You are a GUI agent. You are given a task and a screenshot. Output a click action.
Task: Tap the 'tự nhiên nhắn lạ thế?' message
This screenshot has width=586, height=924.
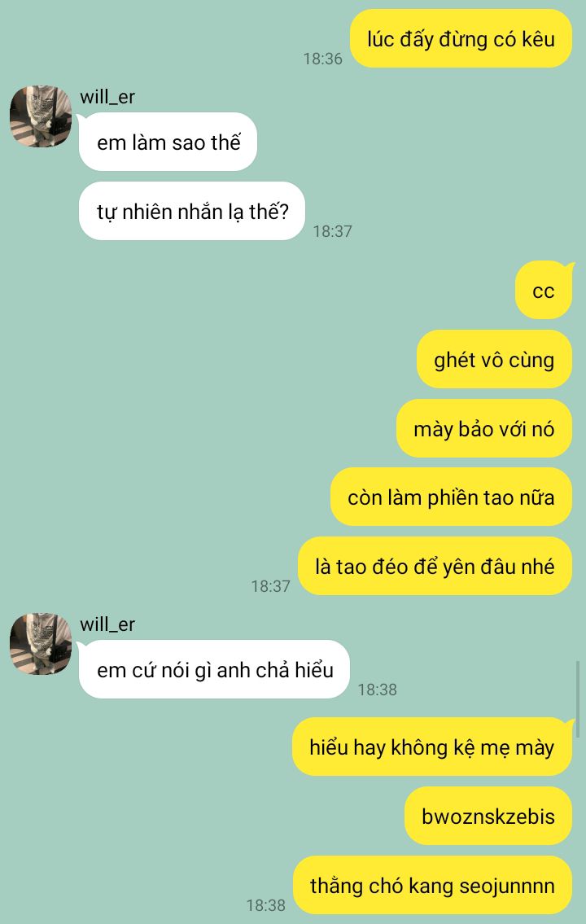[193, 211]
